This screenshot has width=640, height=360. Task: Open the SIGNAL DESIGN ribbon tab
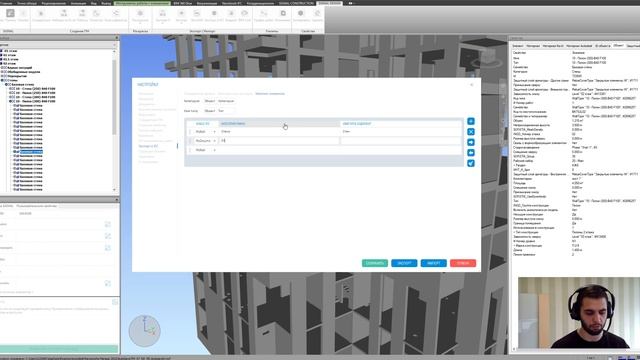click(x=329, y=3)
